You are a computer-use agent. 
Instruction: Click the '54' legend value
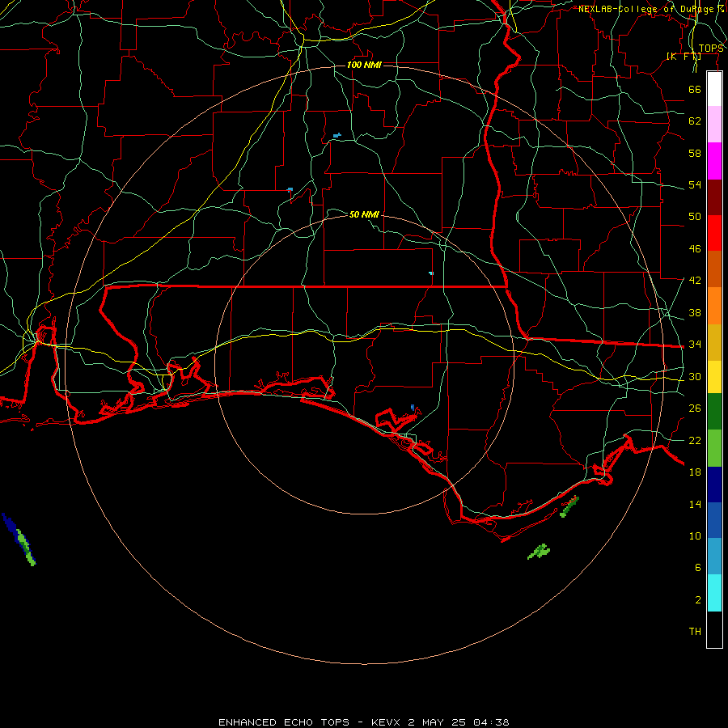click(695, 184)
